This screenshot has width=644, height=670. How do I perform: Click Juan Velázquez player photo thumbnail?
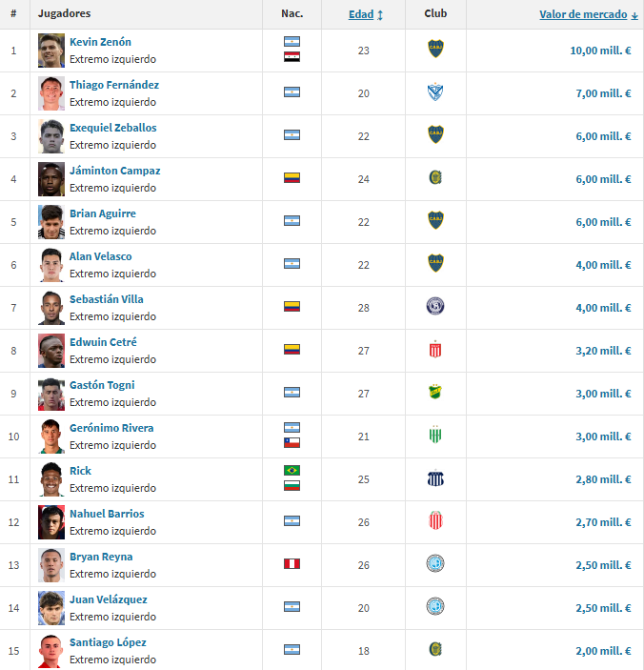pos(51,608)
